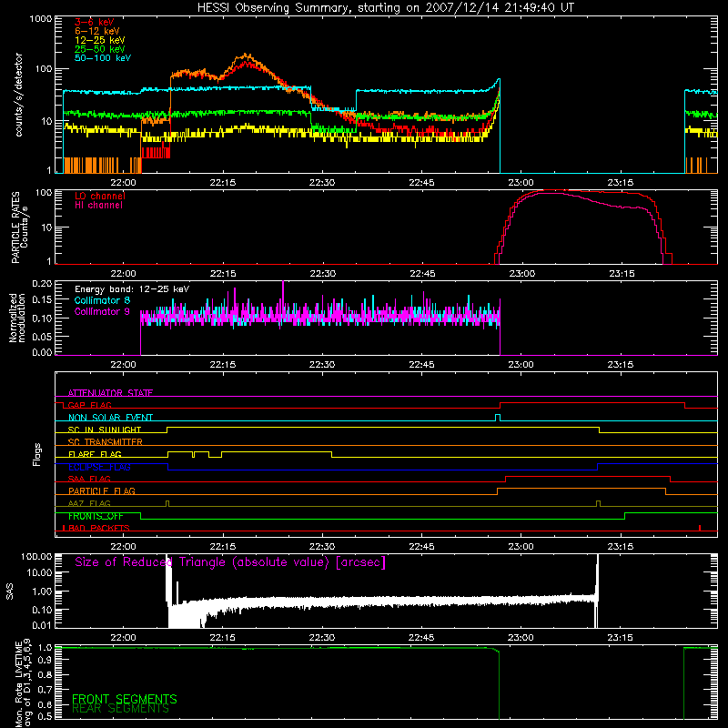
Task: Click the PARTICLE_FLAG label
Action: click(102, 490)
